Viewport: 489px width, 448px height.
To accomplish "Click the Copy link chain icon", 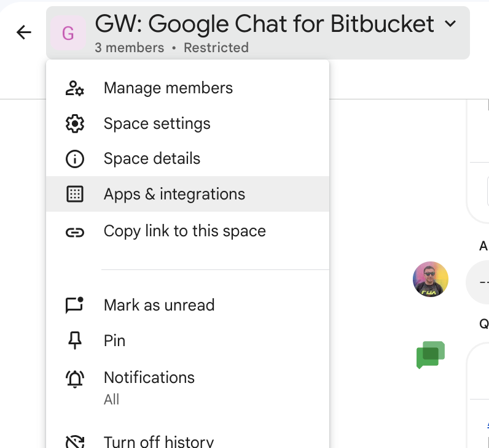I will click(74, 231).
